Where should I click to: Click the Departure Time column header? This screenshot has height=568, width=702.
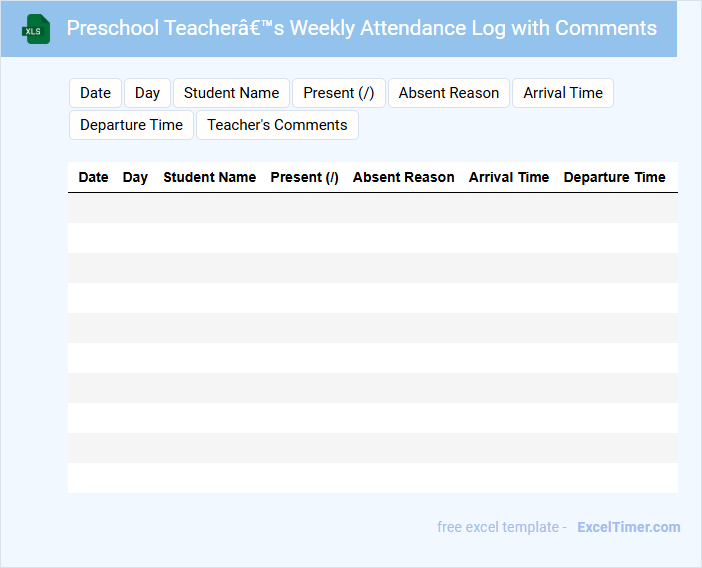tap(614, 177)
